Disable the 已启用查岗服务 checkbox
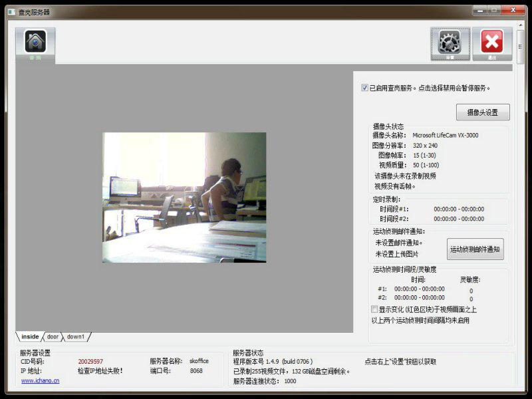The width and height of the screenshot is (532, 399). (x=364, y=87)
